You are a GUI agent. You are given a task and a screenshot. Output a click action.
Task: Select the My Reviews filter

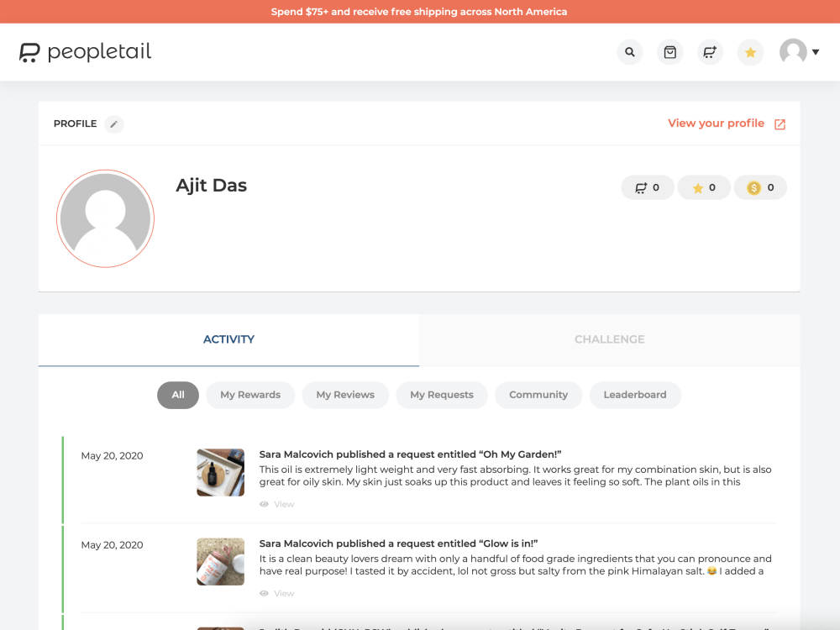coord(345,395)
